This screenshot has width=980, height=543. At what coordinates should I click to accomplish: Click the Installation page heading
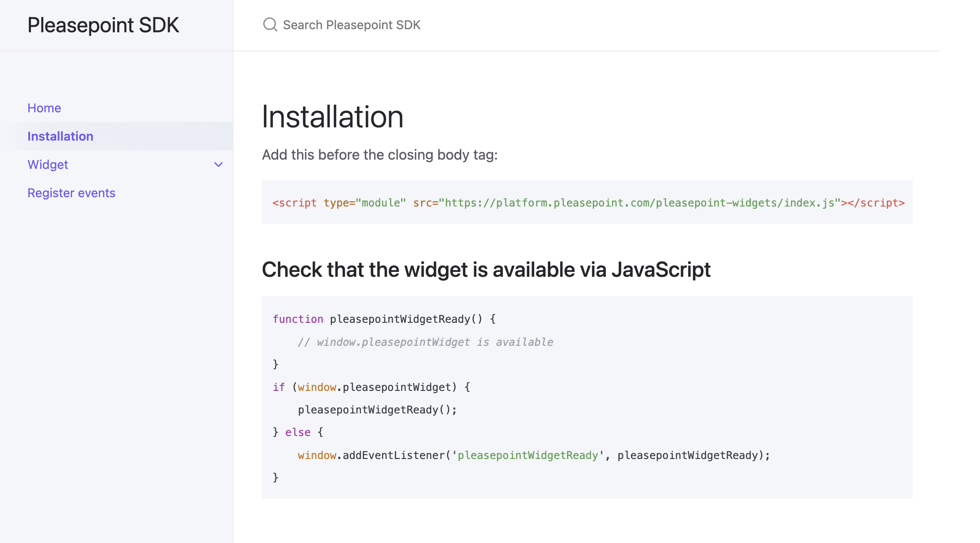[332, 117]
